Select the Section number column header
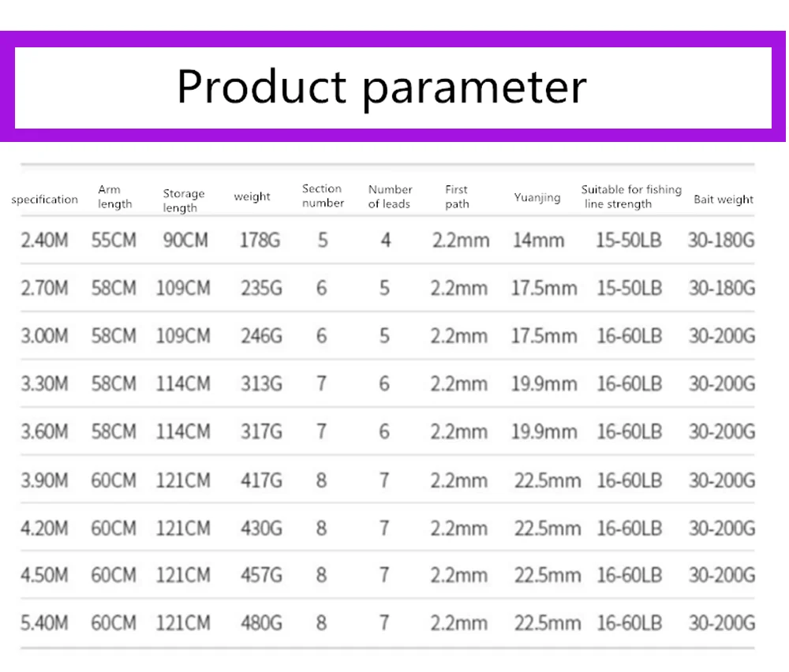The width and height of the screenshot is (789, 672). point(323,196)
